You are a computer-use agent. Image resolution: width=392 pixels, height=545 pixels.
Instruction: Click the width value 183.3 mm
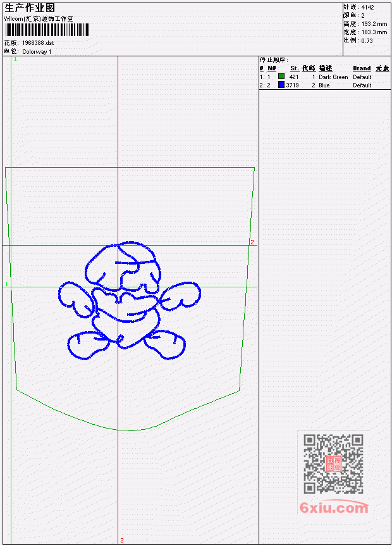374,32
